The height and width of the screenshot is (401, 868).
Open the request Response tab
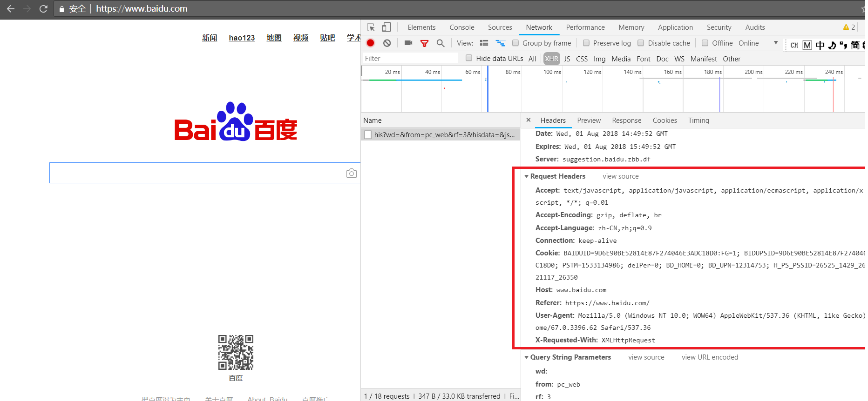627,120
